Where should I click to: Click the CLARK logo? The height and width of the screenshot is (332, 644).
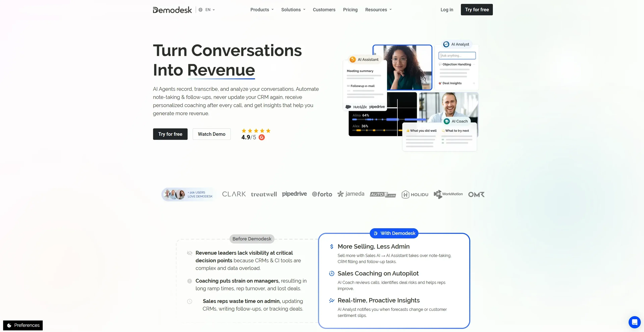pos(234,194)
